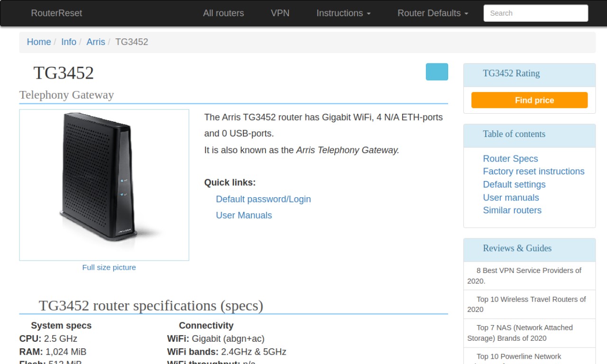Follow the Default password/Login quick link
607x364 pixels.
(263, 199)
